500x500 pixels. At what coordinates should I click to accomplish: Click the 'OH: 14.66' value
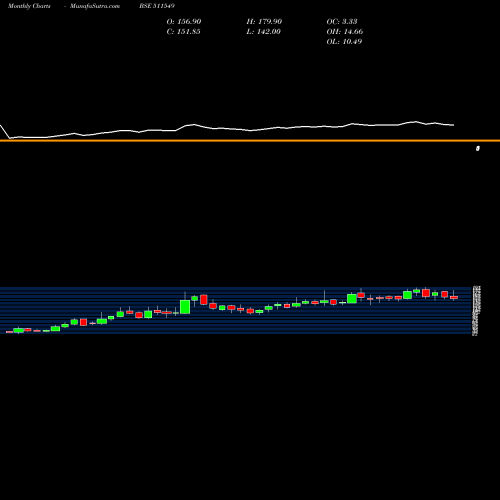(x=345, y=31)
